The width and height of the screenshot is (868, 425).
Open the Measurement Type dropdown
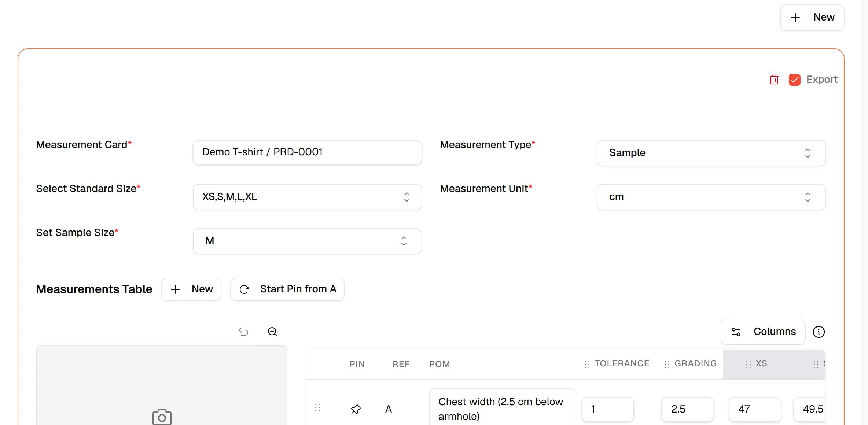pos(711,153)
